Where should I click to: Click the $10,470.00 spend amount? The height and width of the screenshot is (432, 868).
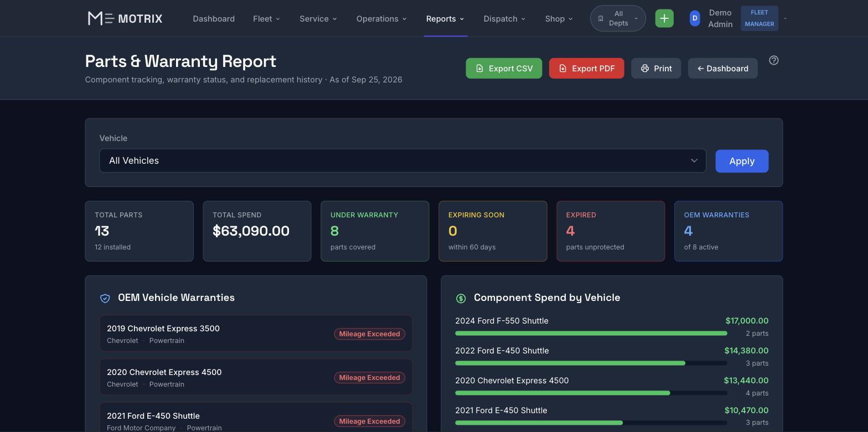pyautogui.click(x=746, y=410)
